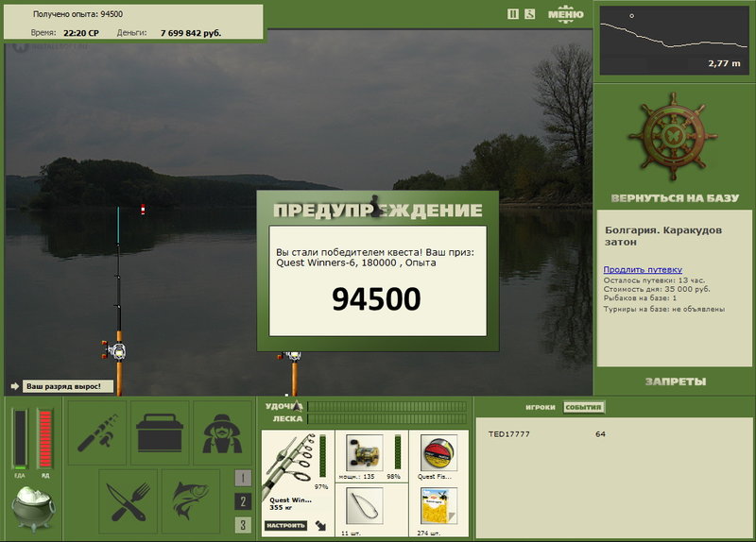Click the time display 22:20 СР
Viewport: 756px width, 542px height.
81,33
